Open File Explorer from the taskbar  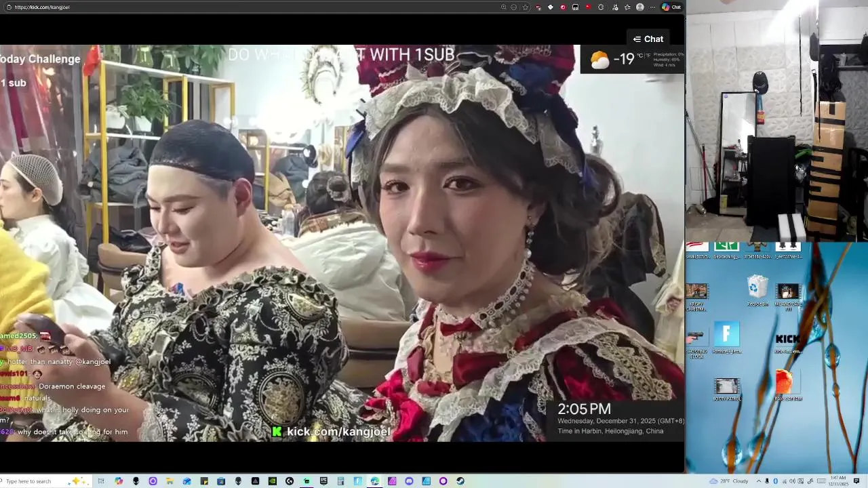[170, 481]
